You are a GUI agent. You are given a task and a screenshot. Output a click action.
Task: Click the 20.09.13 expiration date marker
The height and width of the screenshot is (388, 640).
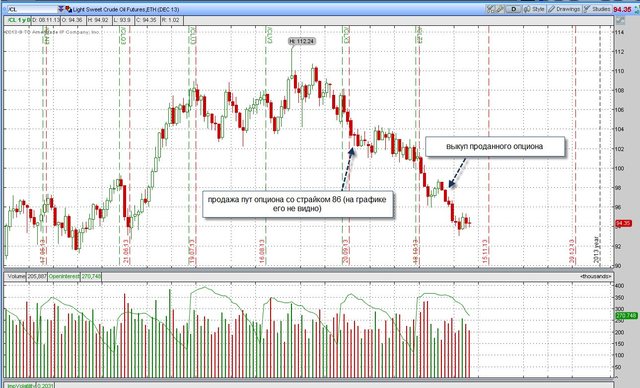click(346, 252)
